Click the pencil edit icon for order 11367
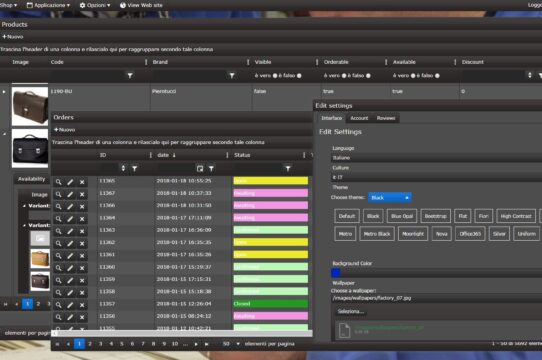542x360 pixels. tap(70, 194)
